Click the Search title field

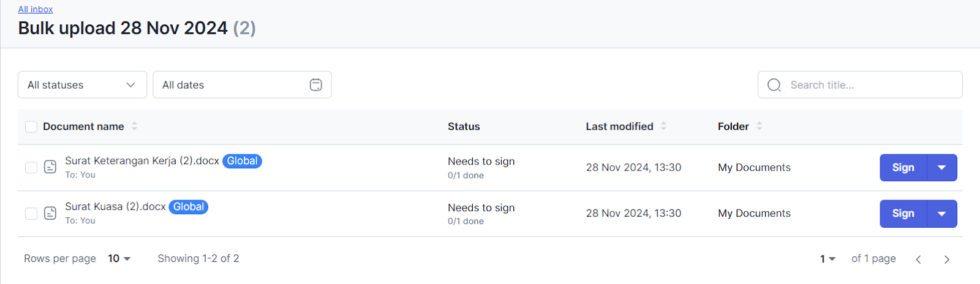click(860, 84)
